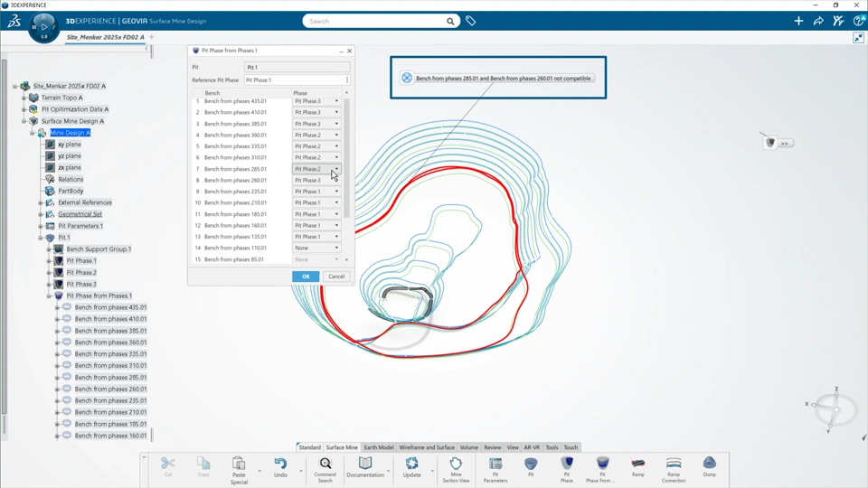Select the Pit Phase From tool

coord(602,470)
